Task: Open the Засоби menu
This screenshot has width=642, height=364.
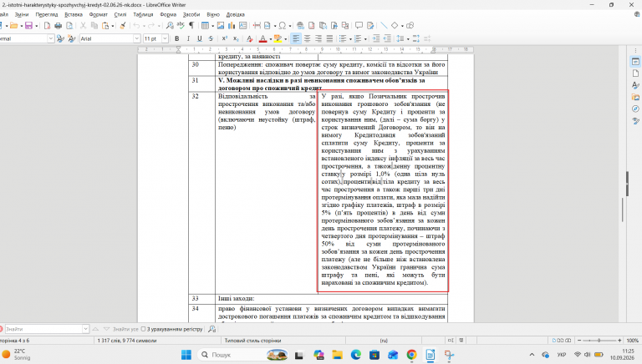Action: click(191, 14)
